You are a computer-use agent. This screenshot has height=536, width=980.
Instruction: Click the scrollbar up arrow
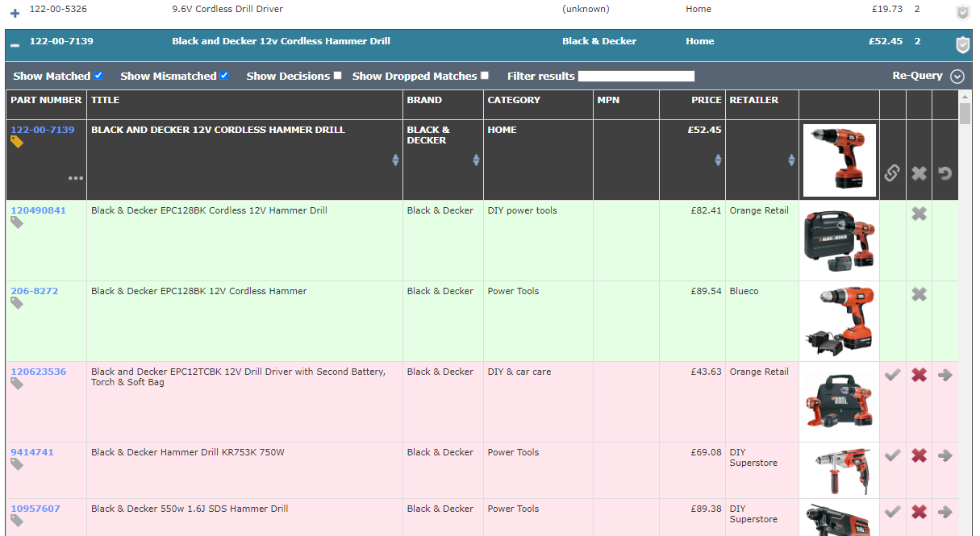(x=965, y=96)
